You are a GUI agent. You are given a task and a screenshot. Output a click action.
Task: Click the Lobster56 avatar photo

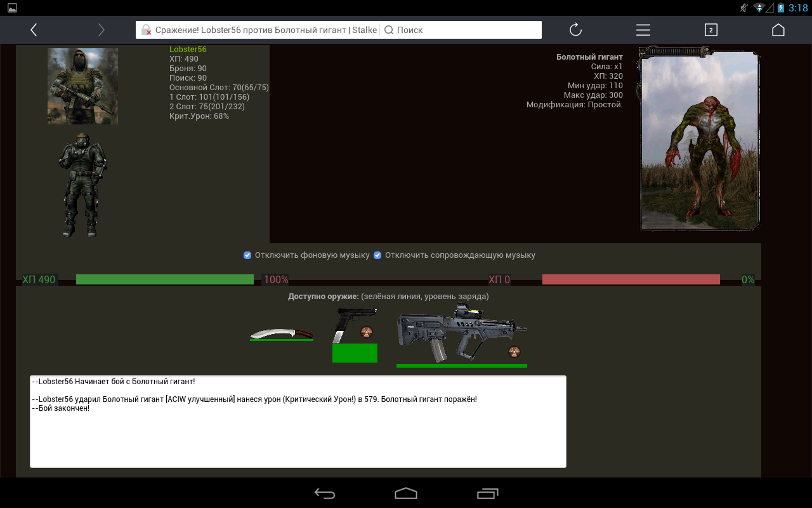point(82,86)
